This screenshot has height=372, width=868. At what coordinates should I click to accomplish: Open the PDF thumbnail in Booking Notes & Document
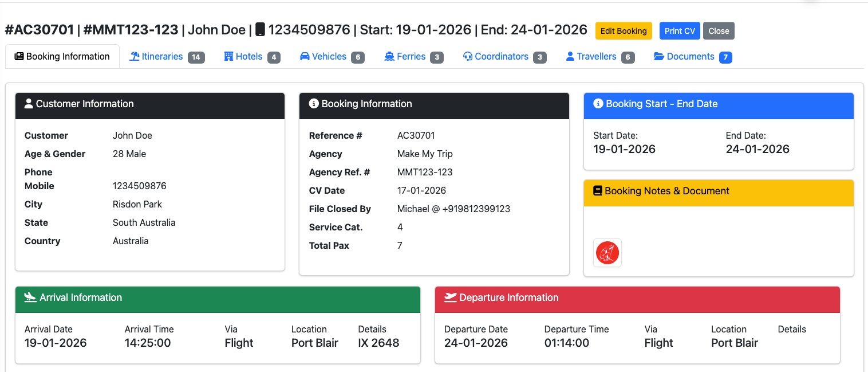[x=607, y=253]
